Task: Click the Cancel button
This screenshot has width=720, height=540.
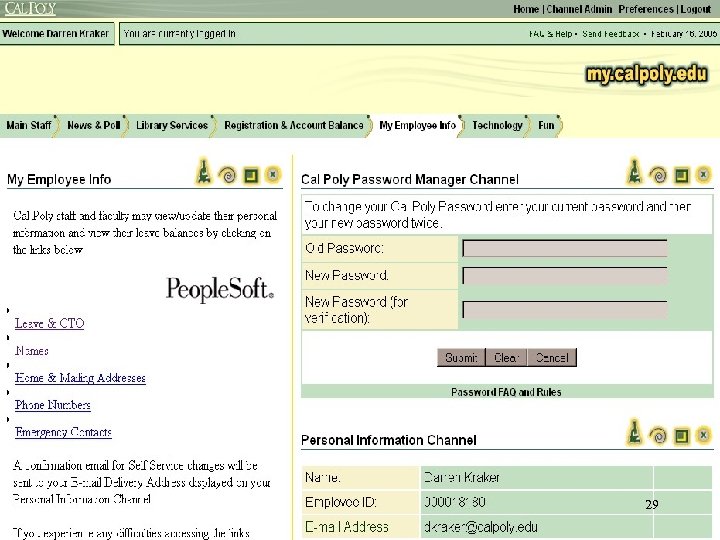Action: pyautogui.click(x=552, y=357)
